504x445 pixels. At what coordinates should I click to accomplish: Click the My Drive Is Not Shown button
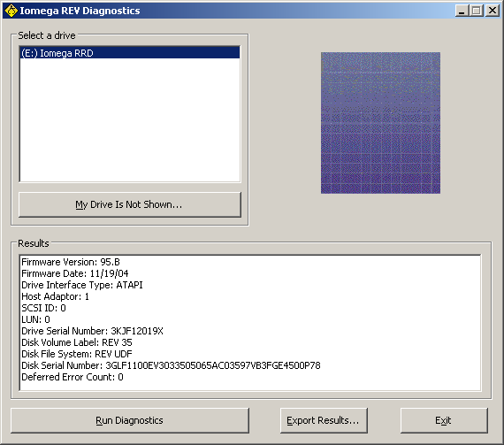click(x=130, y=204)
